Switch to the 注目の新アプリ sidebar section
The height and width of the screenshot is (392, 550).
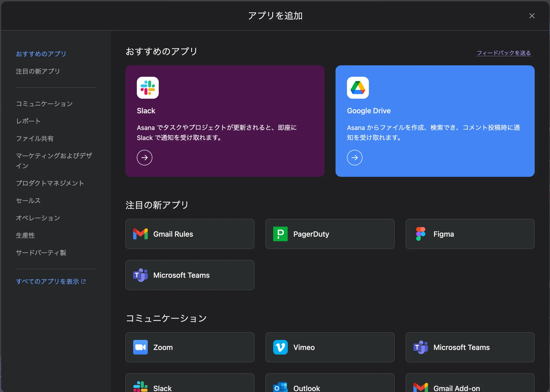click(x=38, y=71)
